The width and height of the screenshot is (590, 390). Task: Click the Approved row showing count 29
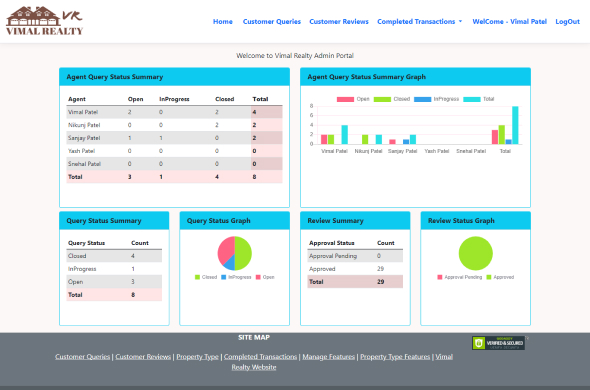coord(355,269)
